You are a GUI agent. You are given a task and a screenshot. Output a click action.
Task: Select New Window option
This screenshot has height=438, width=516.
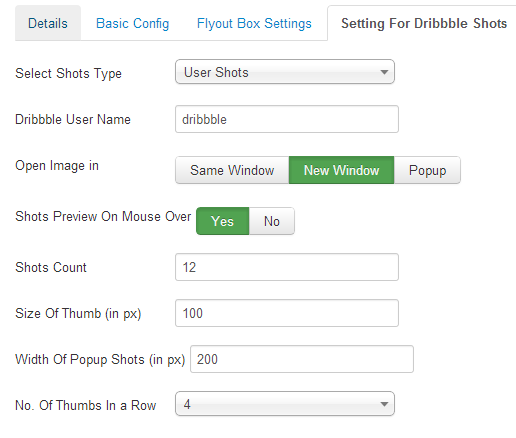(341, 170)
